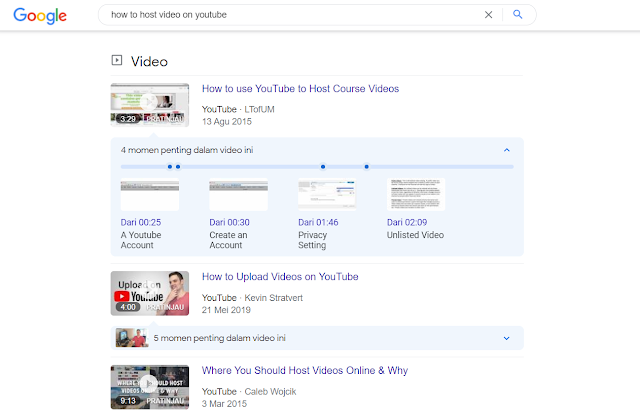Click the 'Unlisted Video' caption
Screen dimensions: 640x414
click(416, 235)
